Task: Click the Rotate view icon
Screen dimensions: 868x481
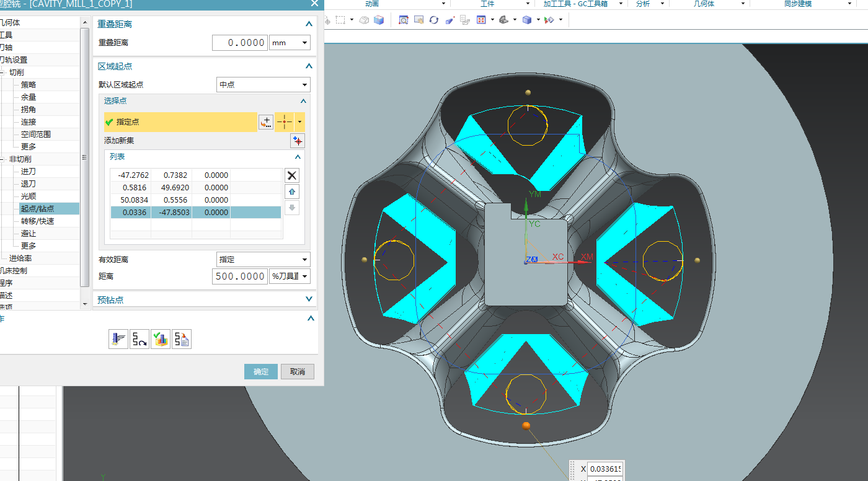Action: [x=434, y=20]
